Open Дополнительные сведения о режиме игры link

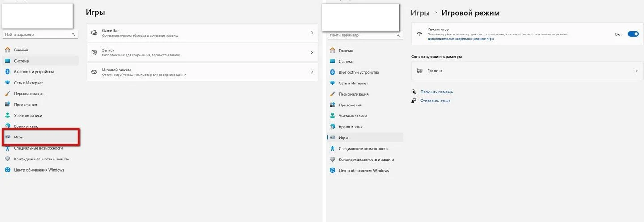coord(461,39)
